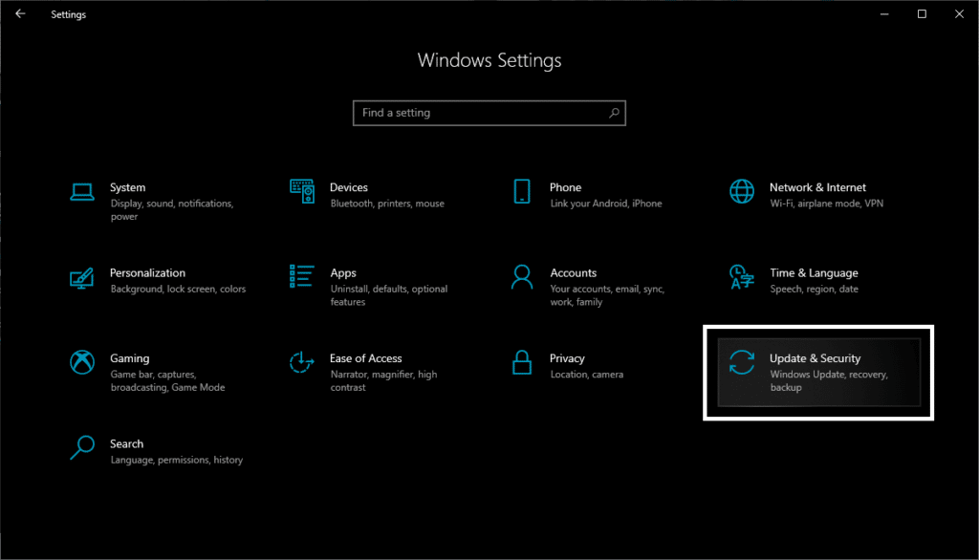Close the Settings window
The height and width of the screenshot is (560, 979).
959,13
